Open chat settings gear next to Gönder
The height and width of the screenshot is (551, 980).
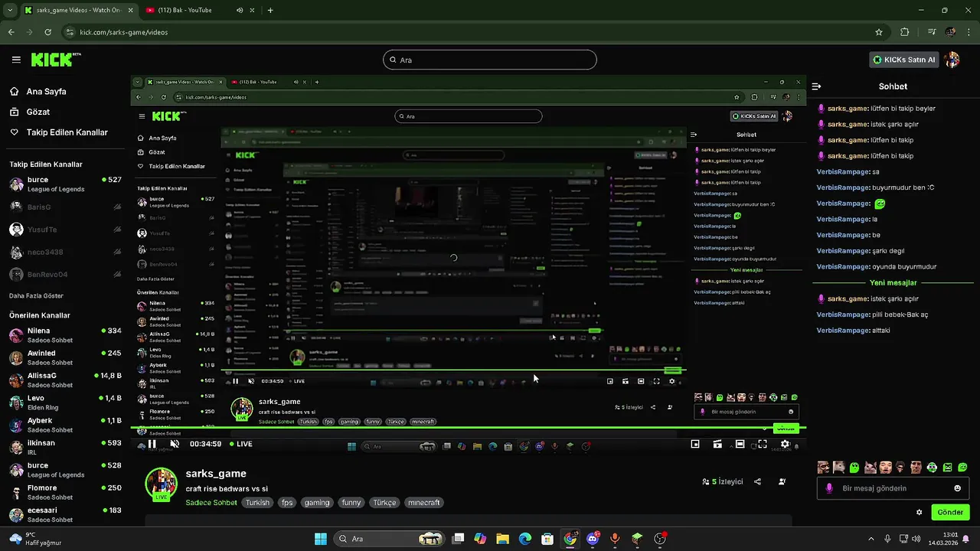[x=919, y=512]
